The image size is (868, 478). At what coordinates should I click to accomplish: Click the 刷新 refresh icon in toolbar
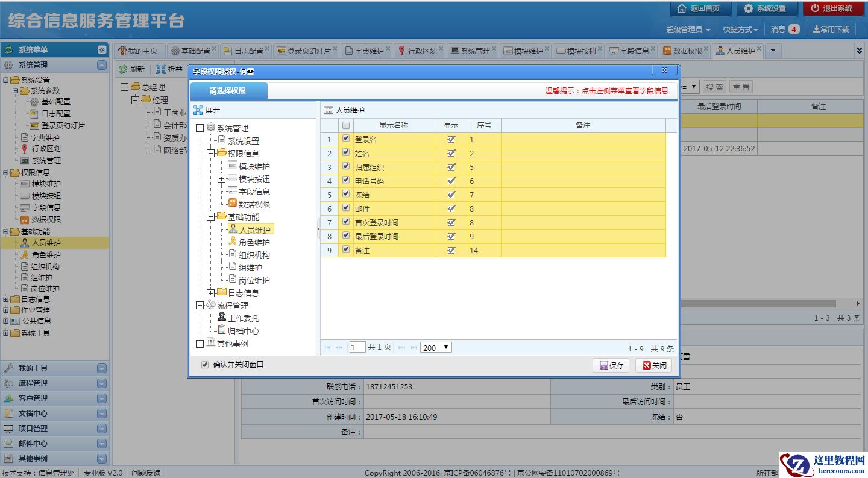coord(123,69)
